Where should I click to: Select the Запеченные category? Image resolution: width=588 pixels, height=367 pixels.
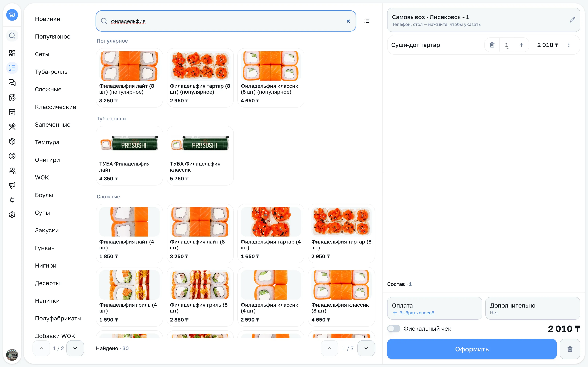pyautogui.click(x=53, y=125)
